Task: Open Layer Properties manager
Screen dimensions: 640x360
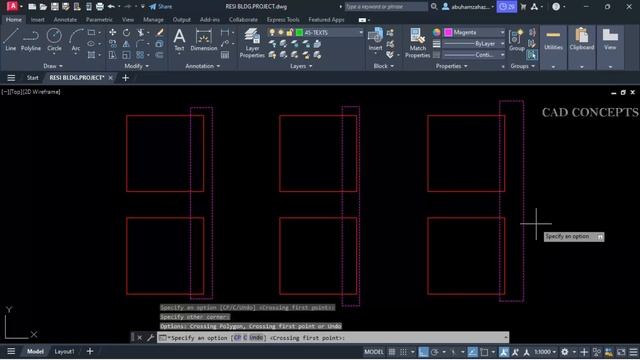Action: tap(252, 43)
